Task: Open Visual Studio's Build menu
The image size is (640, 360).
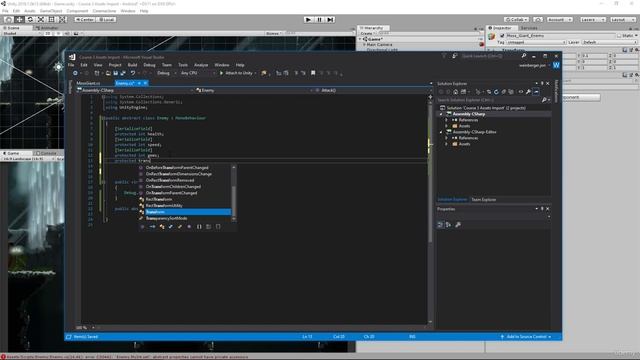Action: (132, 65)
